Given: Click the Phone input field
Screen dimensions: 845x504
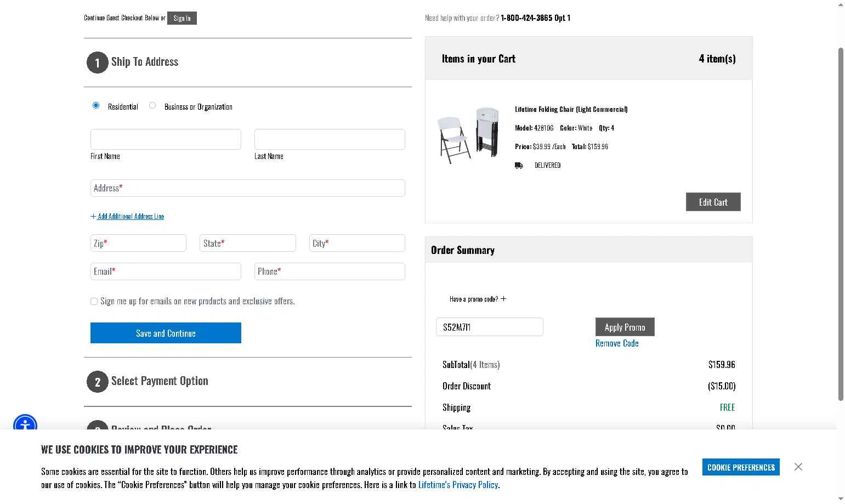Looking at the screenshot, I should pos(330,271).
